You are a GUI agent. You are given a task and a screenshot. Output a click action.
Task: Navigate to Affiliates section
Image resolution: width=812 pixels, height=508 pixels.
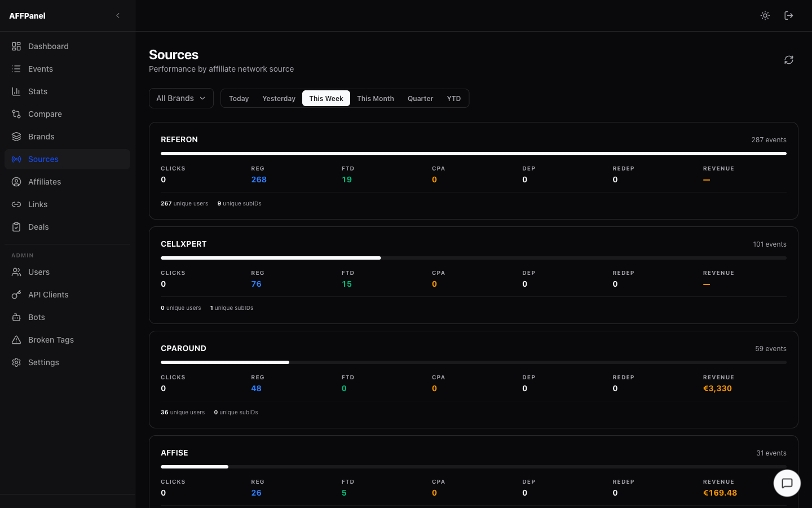45,181
